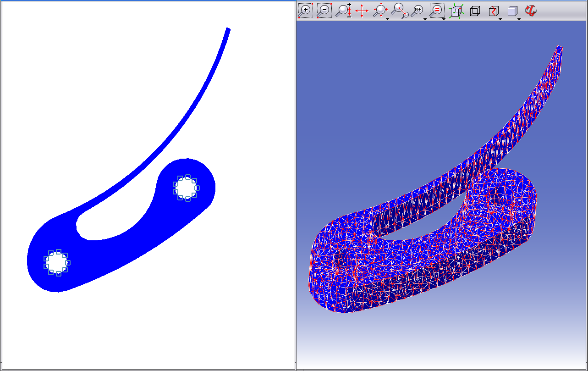This screenshot has height=371, width=588.
Task: Toggle the solid shaded cube display mode
Action: [512, 11]
